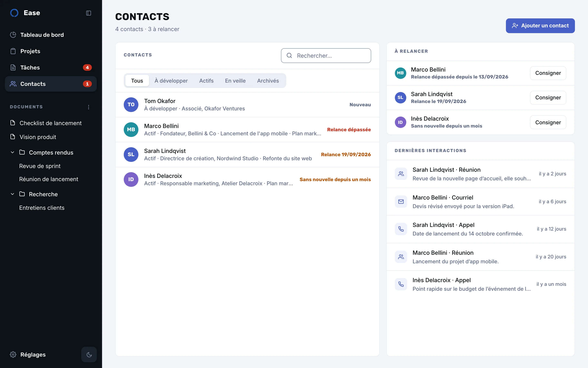Click Consigner for Inès Delacroix

(x=548, y=122)
